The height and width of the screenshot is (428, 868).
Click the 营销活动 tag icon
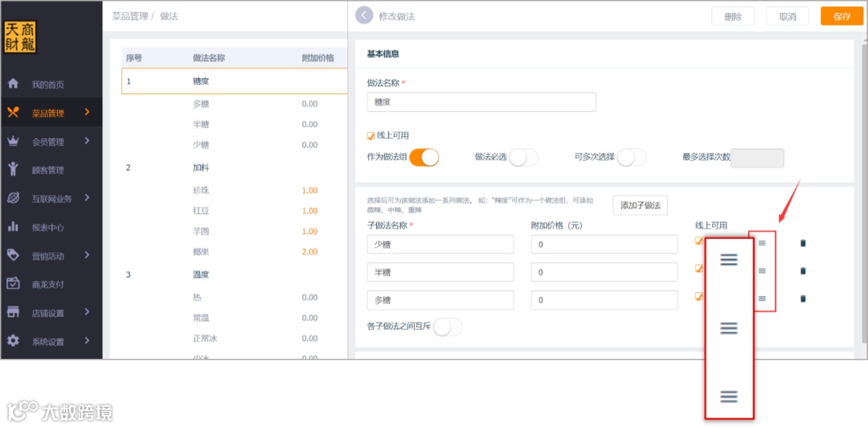[13, 255]
